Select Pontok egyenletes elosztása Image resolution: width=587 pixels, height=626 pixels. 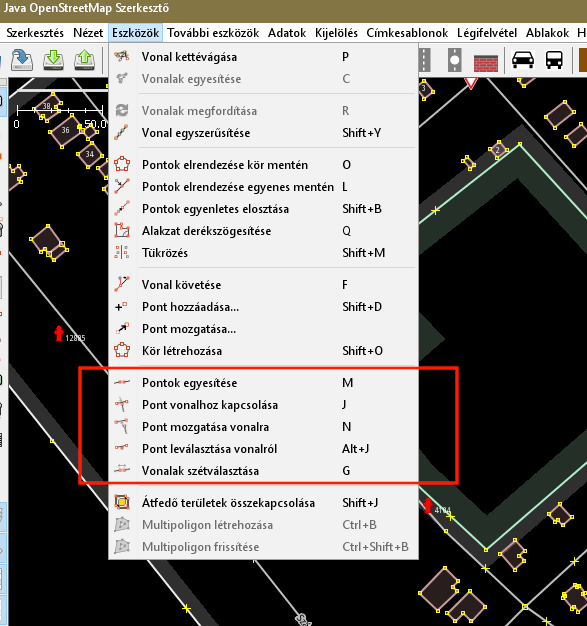(264, 208)
